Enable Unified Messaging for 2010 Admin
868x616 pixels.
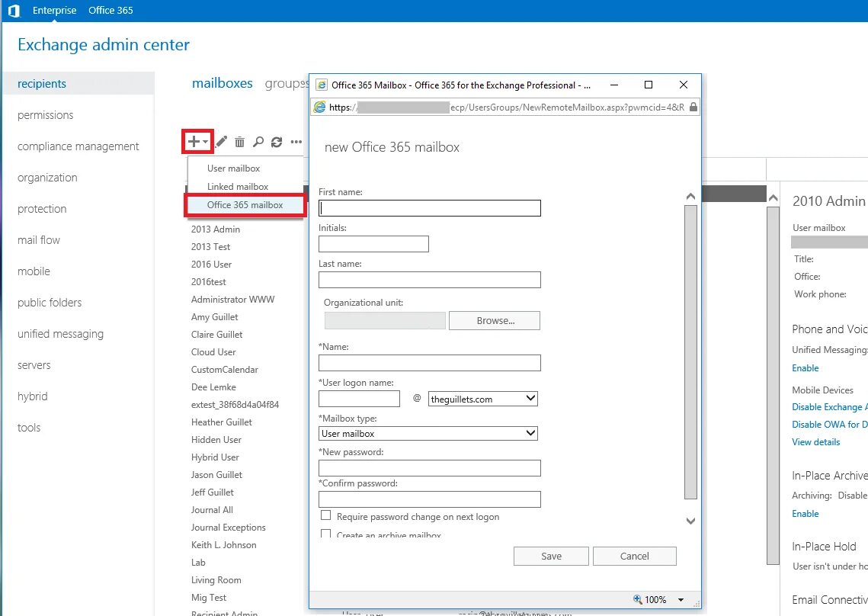coord(805,368)
